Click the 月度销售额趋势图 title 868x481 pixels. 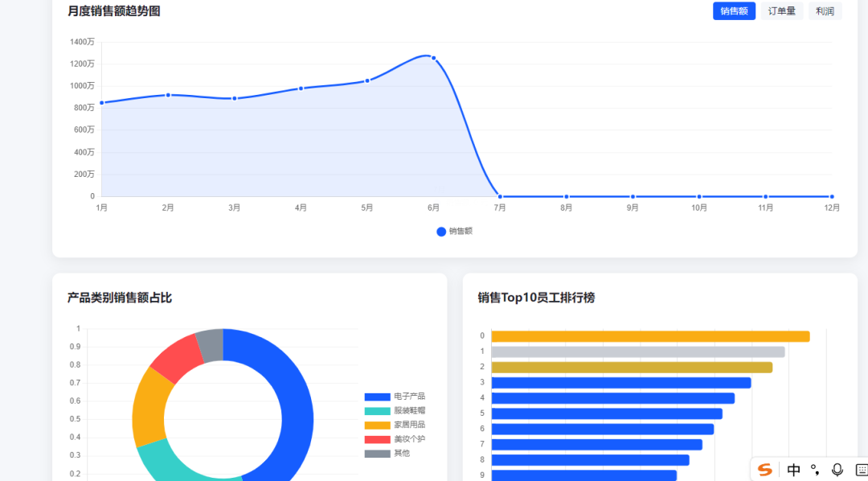pos(114,11)
